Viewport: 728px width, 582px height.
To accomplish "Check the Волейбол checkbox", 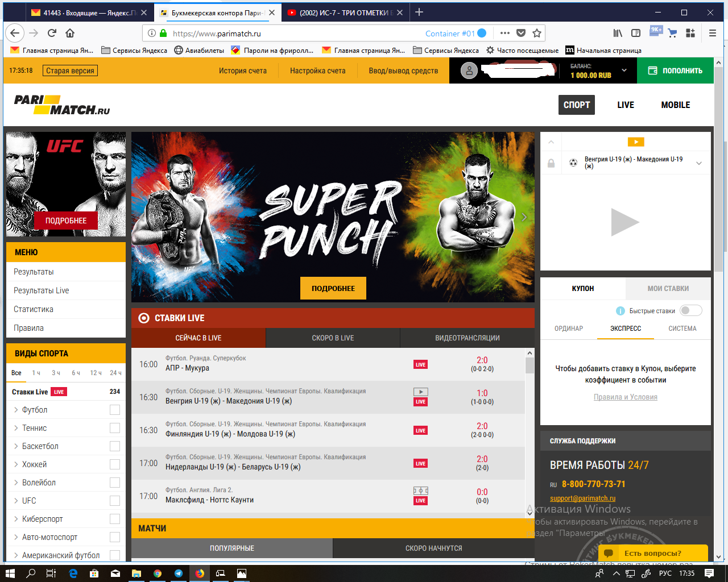I will (115, 483).
